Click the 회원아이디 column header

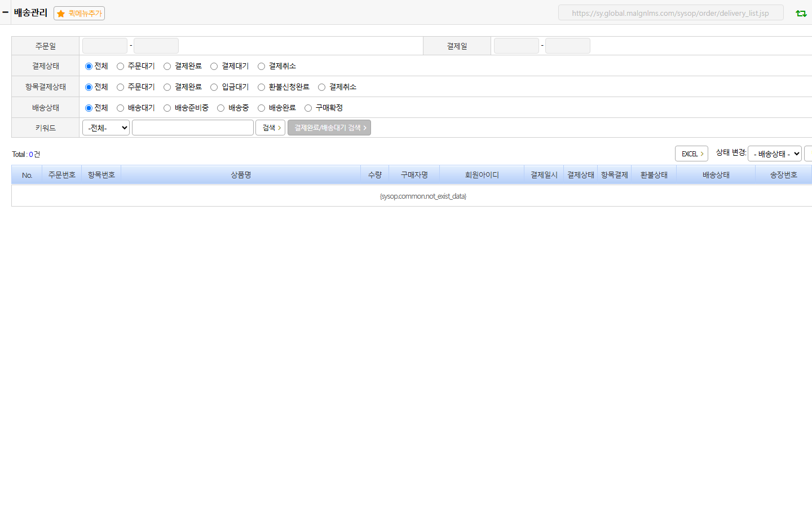point(482,175)
